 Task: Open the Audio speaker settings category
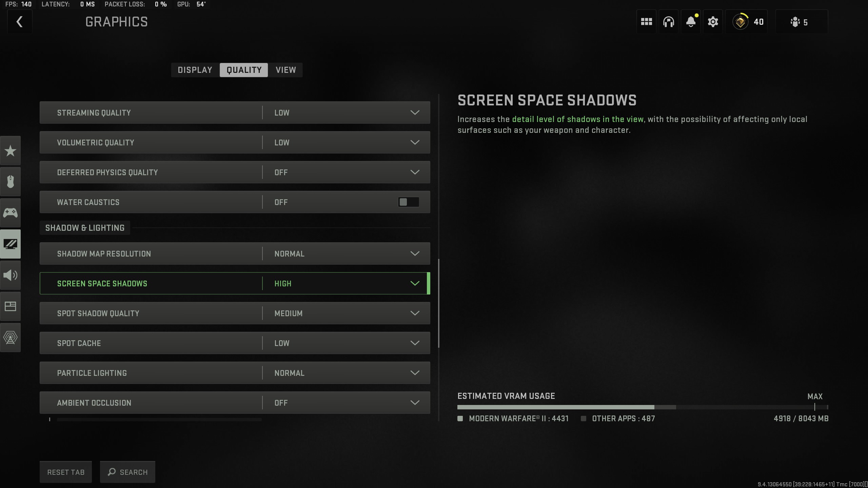[x=11, y=275]
